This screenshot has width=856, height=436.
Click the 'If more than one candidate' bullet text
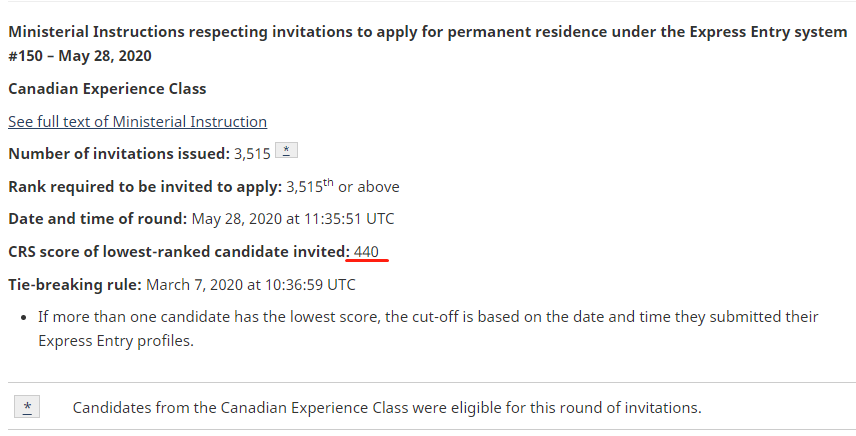tap(428, 317)
